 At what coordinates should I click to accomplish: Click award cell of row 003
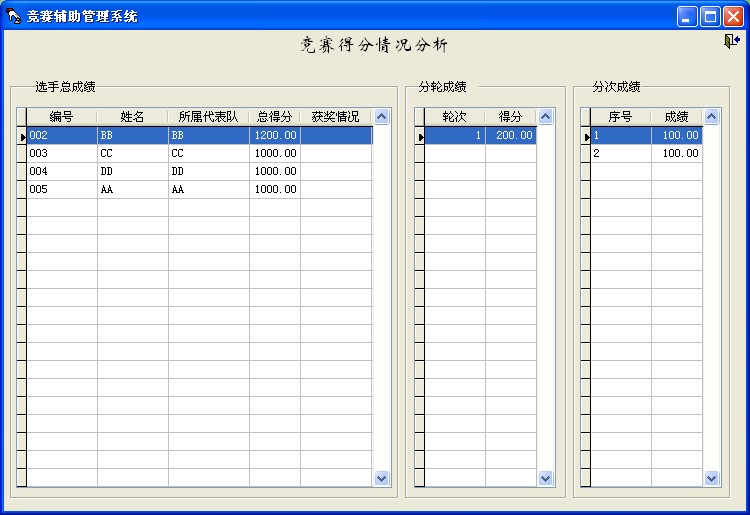click(x=336, y=153)
